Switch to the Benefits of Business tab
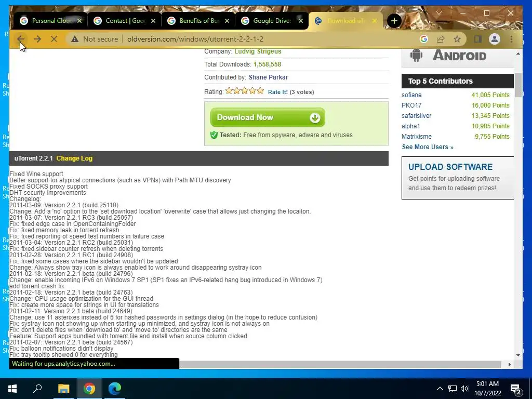This screenshot has width=532, height=399. click(x=198, y=21)
